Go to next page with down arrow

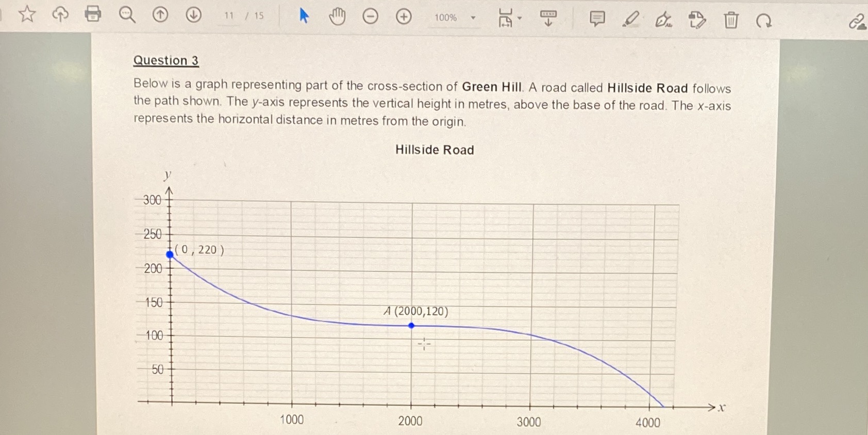(x=193, y=15)
